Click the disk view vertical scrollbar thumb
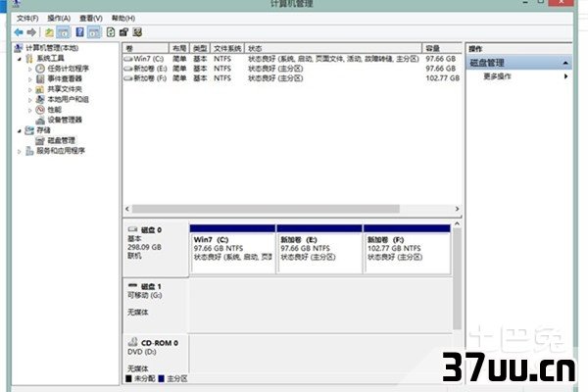 click(457, 278)
